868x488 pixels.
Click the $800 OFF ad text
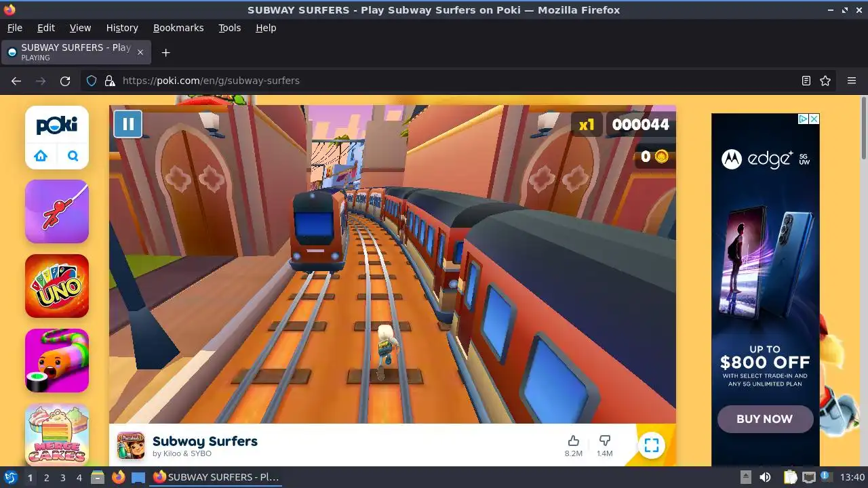click(765, 362)
